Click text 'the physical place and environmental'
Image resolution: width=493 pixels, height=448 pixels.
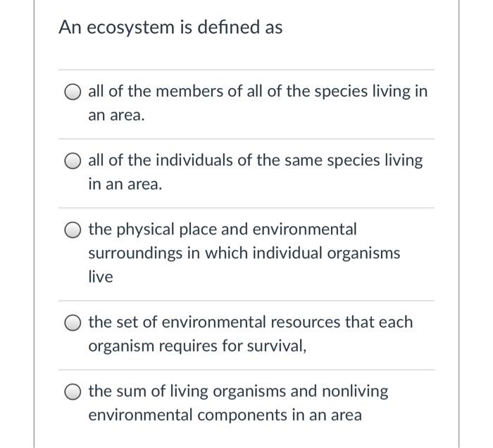click(x=223, y=230)
